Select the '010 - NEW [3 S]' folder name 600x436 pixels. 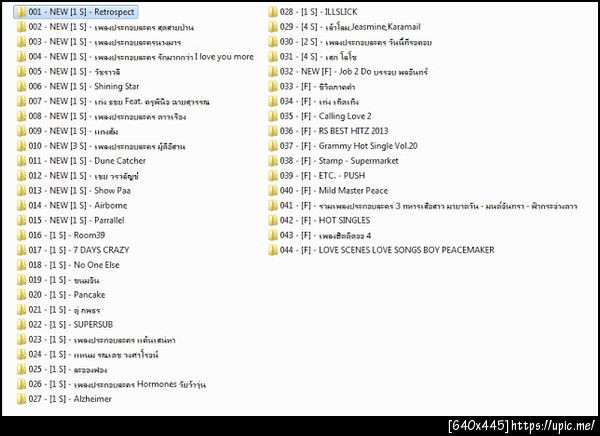107,146
